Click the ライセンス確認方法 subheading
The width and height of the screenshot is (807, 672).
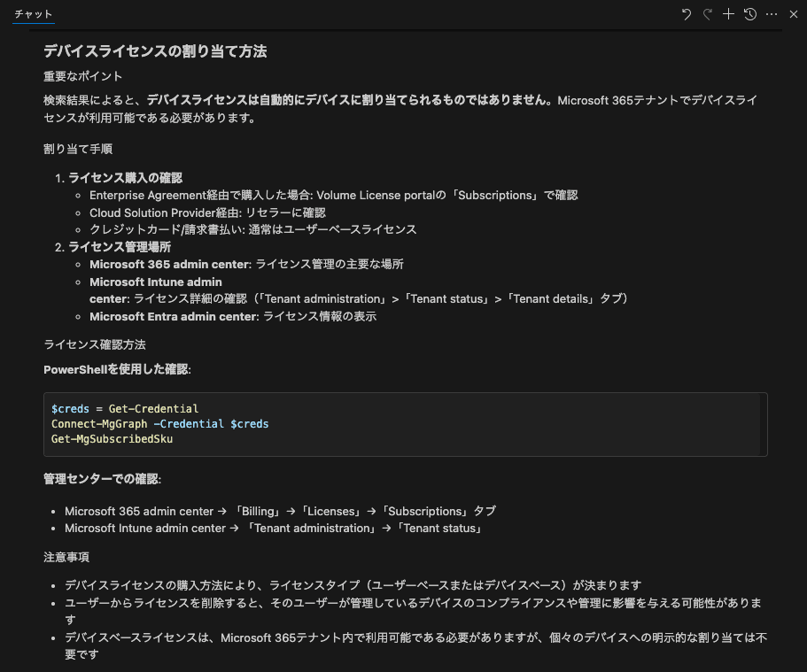pyautogui.click(x=95, y=344)
